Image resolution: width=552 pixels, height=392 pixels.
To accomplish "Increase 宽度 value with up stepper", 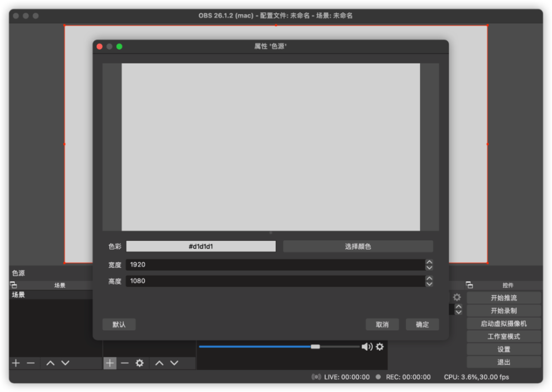I will click(429, 262).
